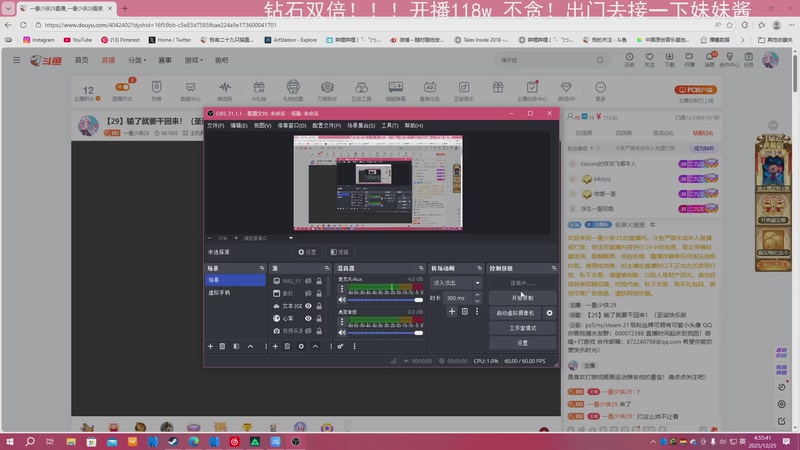Open Douyu 消息 notification bell
Screen dimensions: 800x450
710,60
